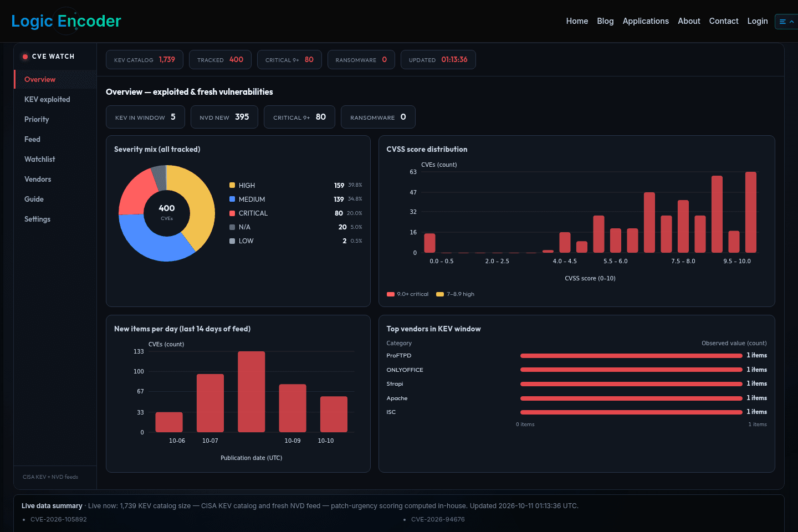Select the NVD new 395 stat card
Image resolution: width=798 pixels, height=532 pixels.
pos(224,117)
